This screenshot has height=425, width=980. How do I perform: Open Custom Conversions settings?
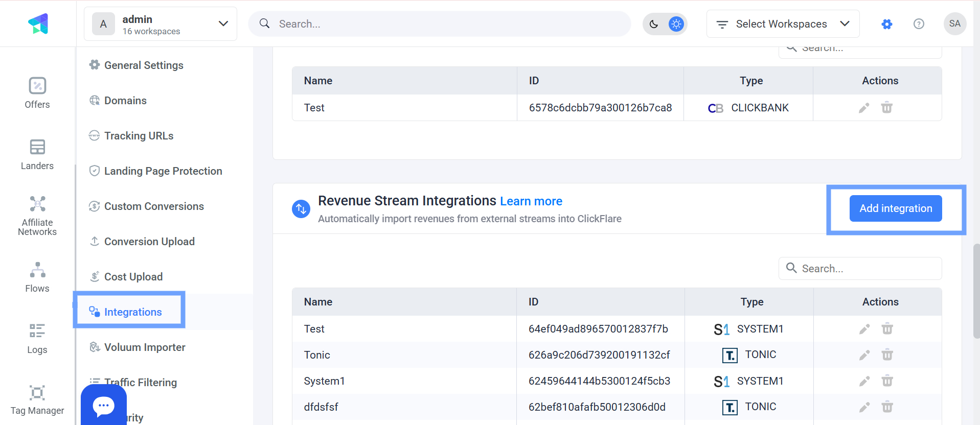[x=154, y=206]
